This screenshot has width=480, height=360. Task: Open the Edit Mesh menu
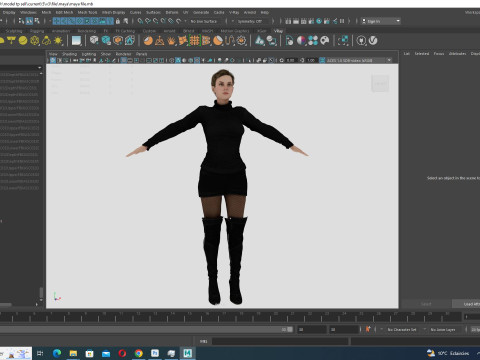tap(64, 12)
